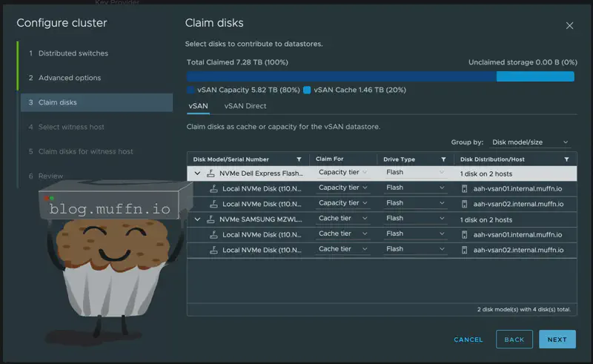Click the NVMe SAMSUNG group disk icon
This screenshot has height=364, width=593.
click(x=211, y=219)
